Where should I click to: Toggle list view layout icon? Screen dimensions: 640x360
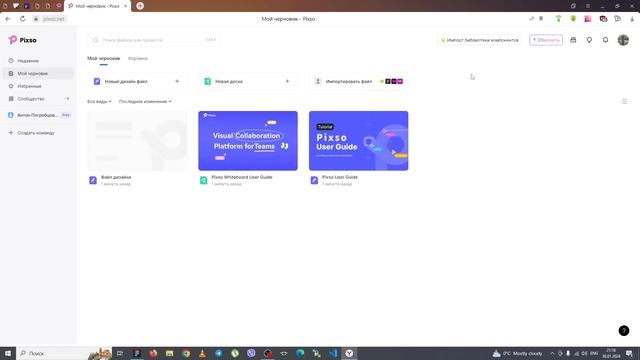coord(624,101)
